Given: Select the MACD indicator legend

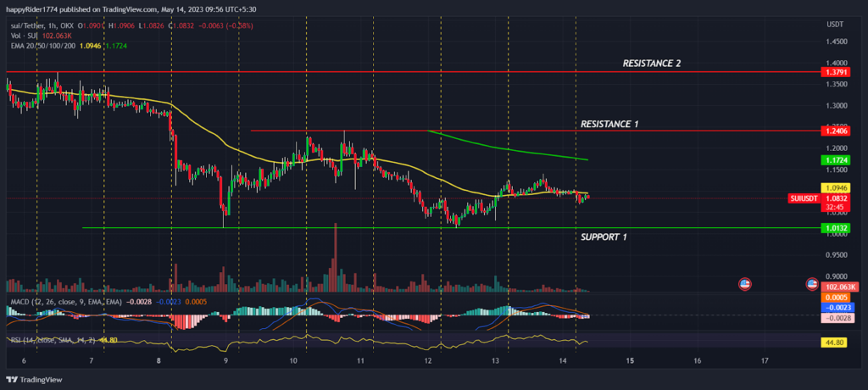Looking at the screenshot, I should pos(66,301).
